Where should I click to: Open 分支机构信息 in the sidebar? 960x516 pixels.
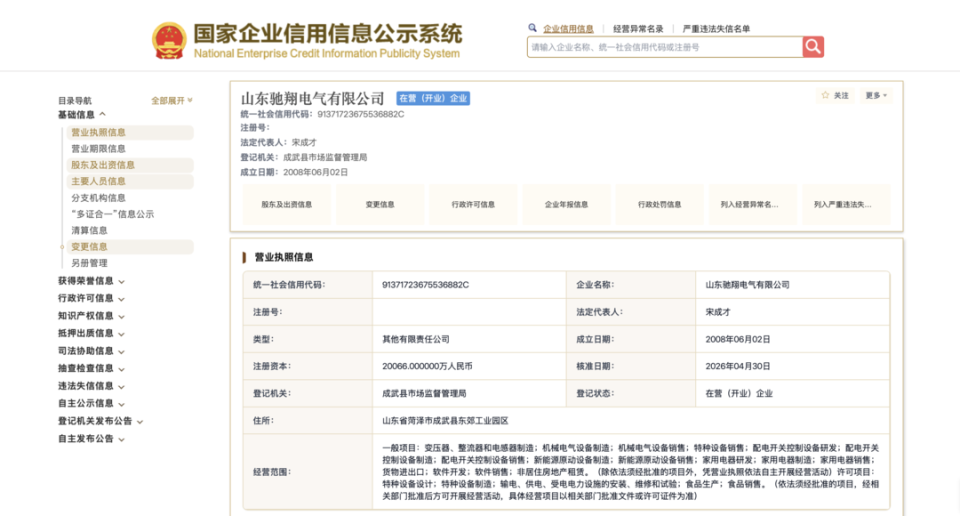[x=98, y=198]
